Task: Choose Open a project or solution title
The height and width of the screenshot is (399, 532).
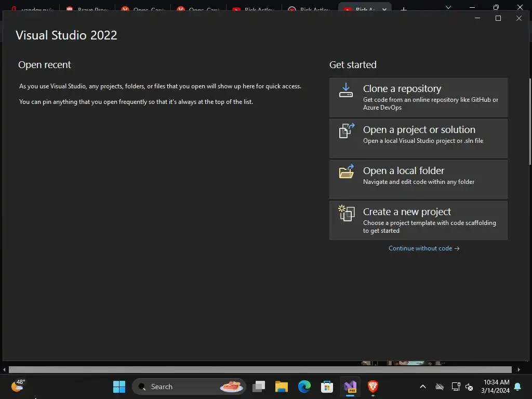Action: click(419, 129)
